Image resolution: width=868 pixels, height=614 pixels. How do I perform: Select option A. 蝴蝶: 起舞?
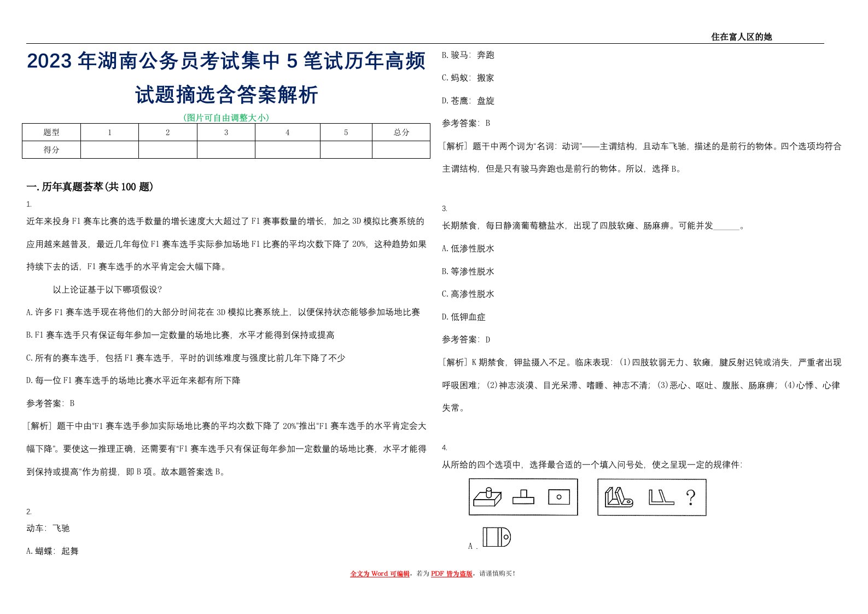[x=53, y=551]
